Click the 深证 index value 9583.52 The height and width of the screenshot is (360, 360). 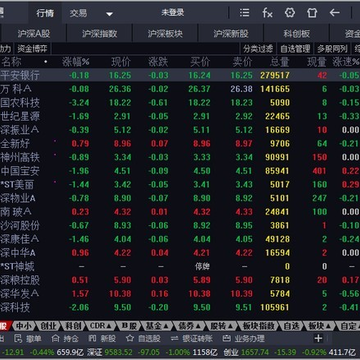118,352
